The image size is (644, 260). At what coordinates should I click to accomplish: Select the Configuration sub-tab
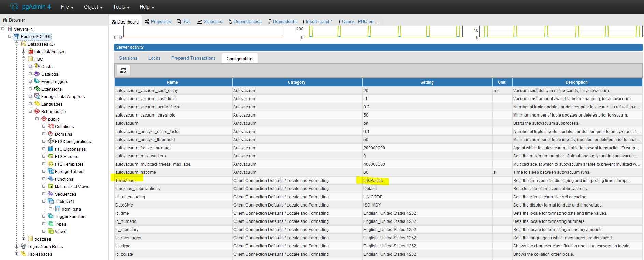(x=239, y=58)
